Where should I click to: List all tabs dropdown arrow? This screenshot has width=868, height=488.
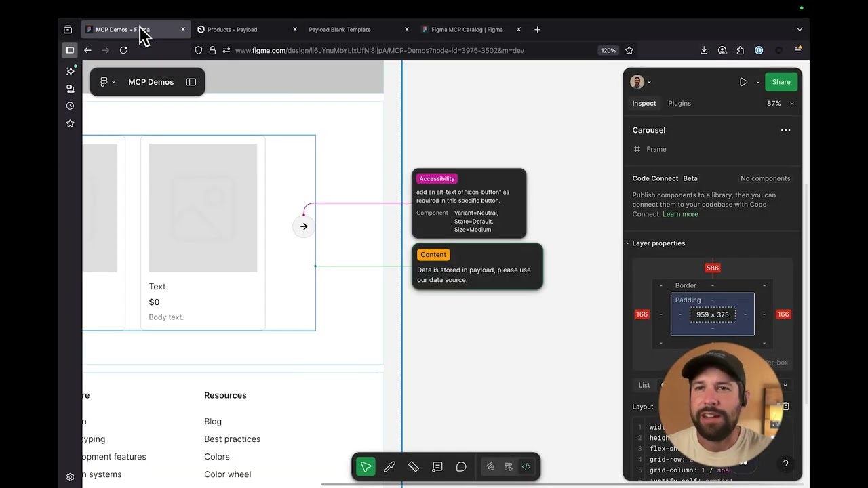800,30
